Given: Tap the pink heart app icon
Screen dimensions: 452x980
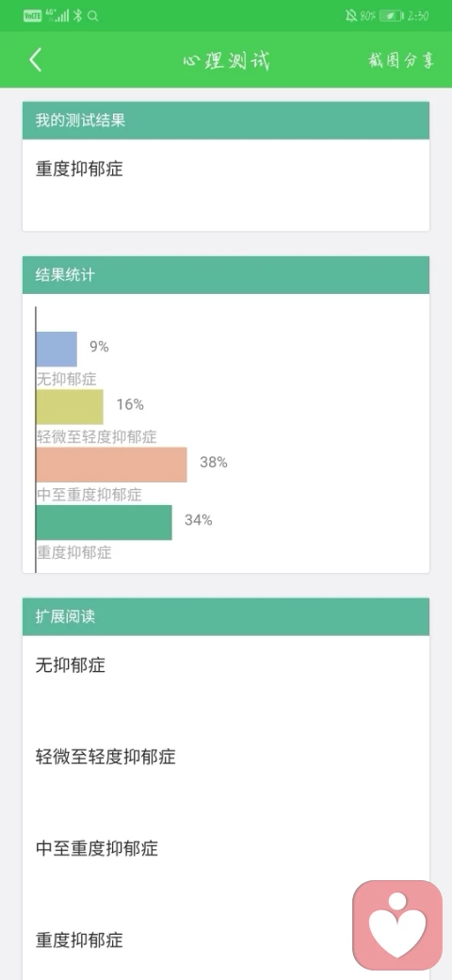Looking at the screenshot, I should tap(397, 925).
